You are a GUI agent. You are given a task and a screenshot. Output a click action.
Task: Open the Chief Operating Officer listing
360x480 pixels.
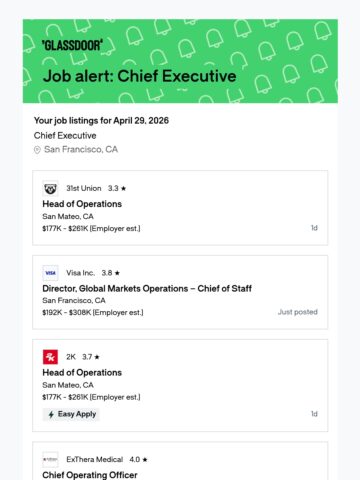click(x=90, y=475)
